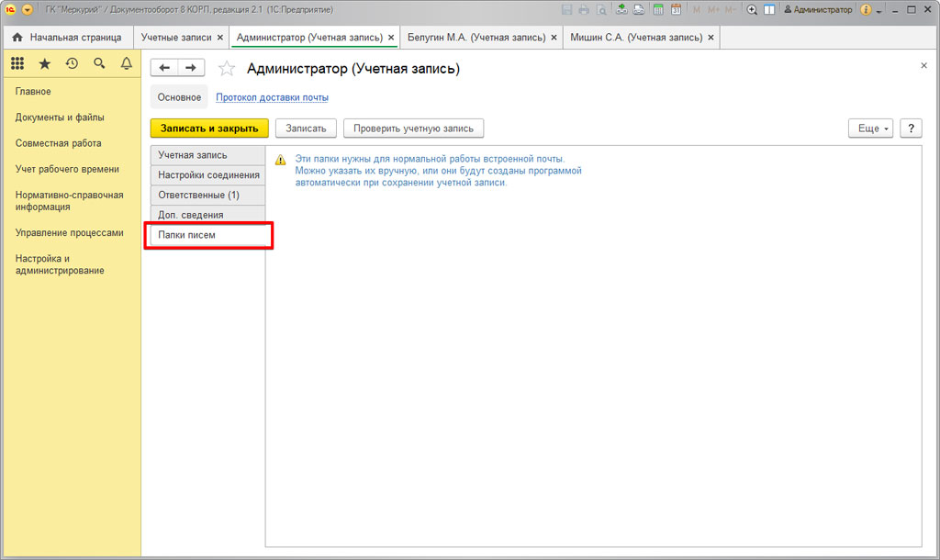Open notifications bell icon
940x560 pixels.
(x=127, y=63)
